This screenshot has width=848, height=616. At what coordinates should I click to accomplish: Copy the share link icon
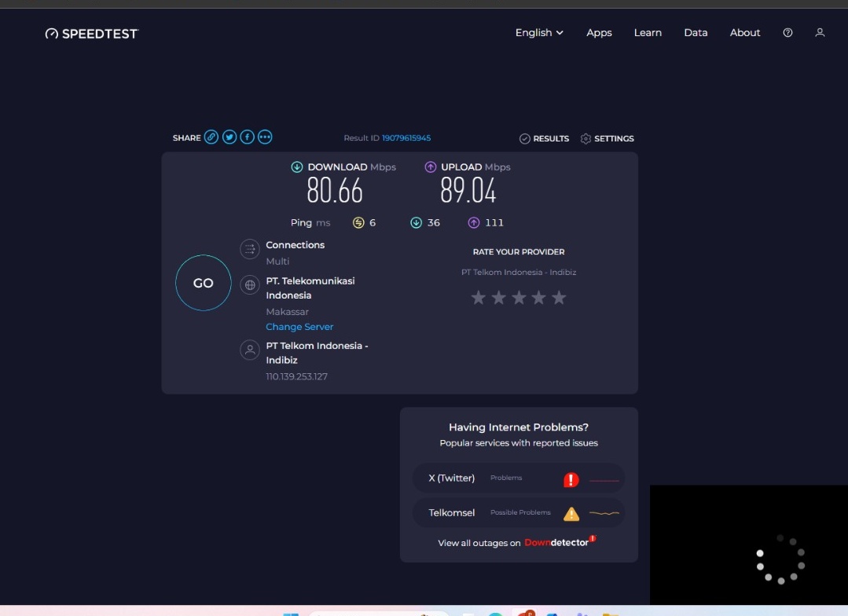click(x=211, y=137)
